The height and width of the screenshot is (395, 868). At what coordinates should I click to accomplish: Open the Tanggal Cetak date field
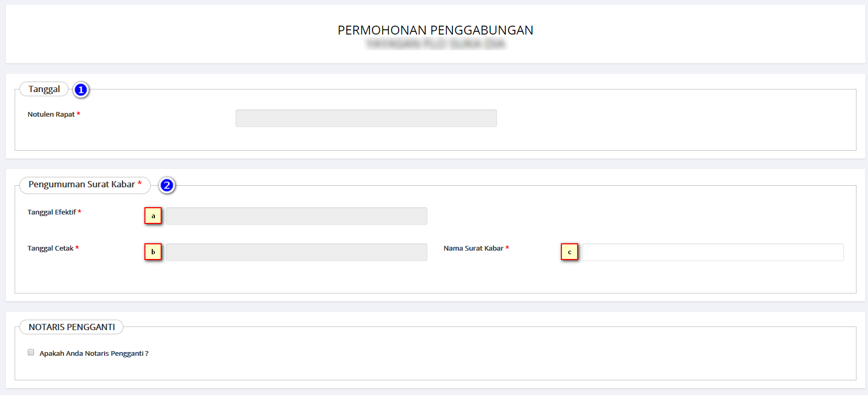[x=296, y=252]
